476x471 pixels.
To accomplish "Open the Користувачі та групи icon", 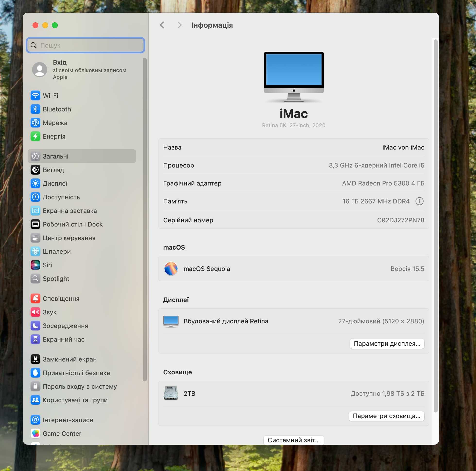I will (35, 400).
